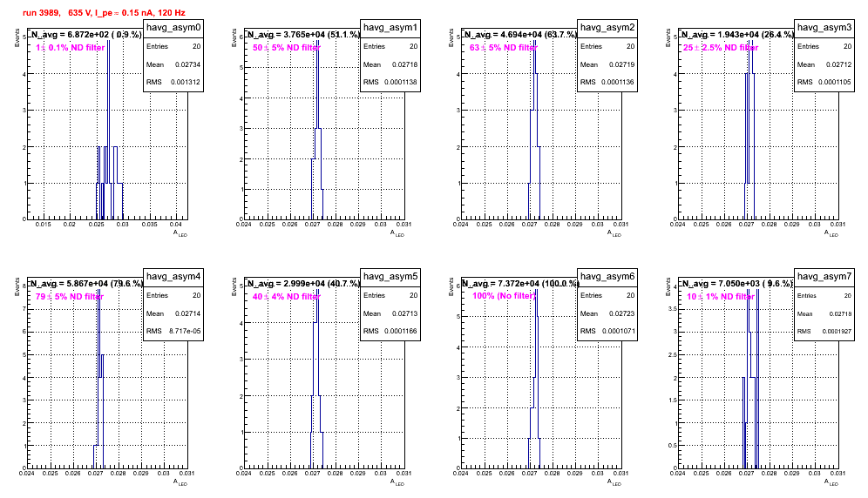
Task: Click the Events axis title of havg_asym4
Action: click(17, 286)
